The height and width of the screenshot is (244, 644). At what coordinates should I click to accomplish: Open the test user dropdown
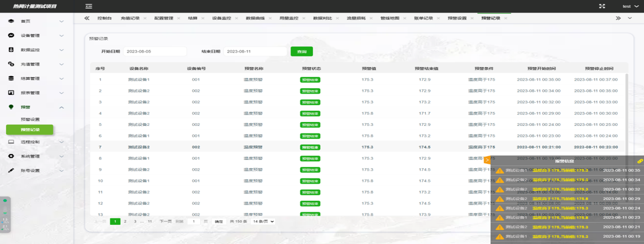(x=631, y=6)
